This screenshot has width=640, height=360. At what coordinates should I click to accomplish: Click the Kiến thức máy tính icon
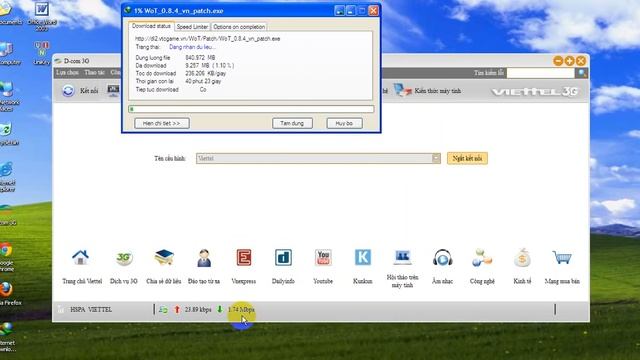click(x=403, y=90)
